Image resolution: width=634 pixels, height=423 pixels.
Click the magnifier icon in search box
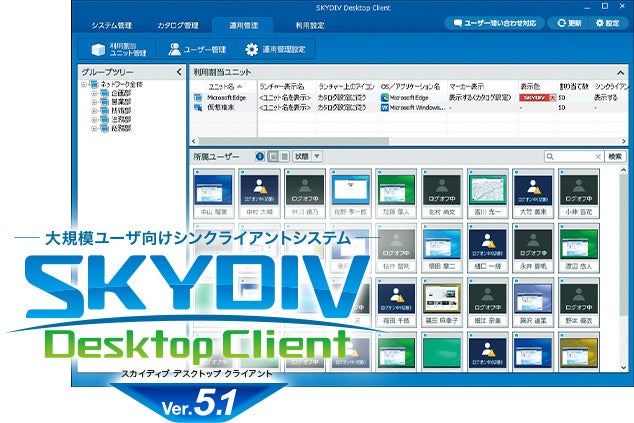click(550, 157)
